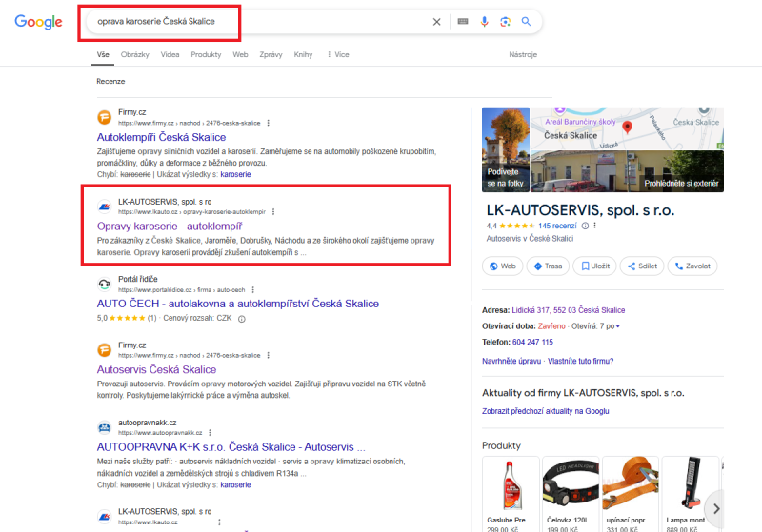762x532 pixels.
Task: Open 'Prohlédněte si exteriér' photo
Action: click(x=627, y=171)
